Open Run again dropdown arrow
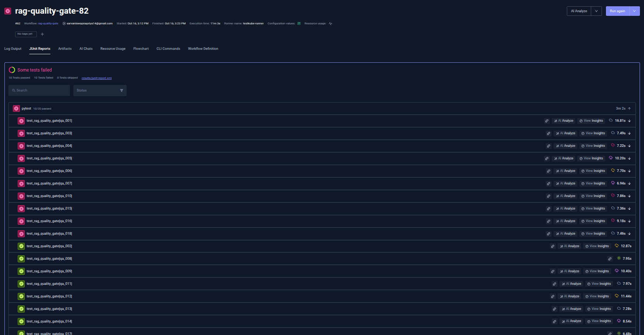Image resolution: width=644 pixels, height=335 pixels. tap(634, 11)
